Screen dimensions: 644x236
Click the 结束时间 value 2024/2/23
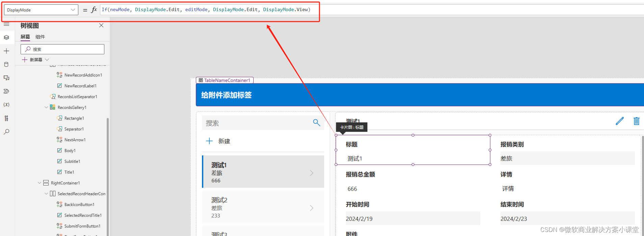coord(567,218)
